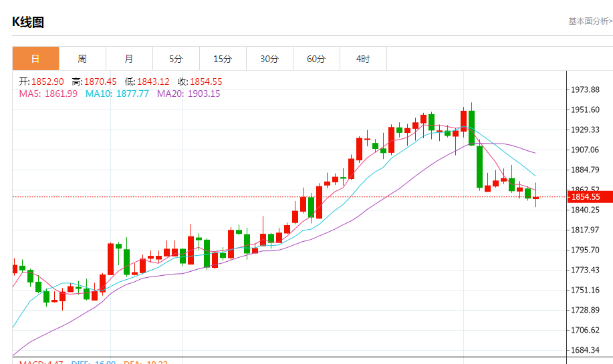The height and width of the screenshot is (364, 613).
Task: Switch to the 5分 interval tab
Action: pyautogui.click(x=176, y=59)
